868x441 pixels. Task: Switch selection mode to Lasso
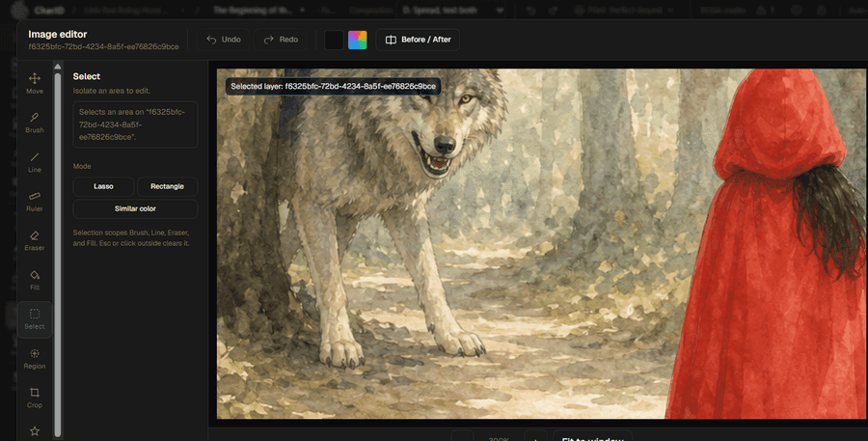coord(103,186)
